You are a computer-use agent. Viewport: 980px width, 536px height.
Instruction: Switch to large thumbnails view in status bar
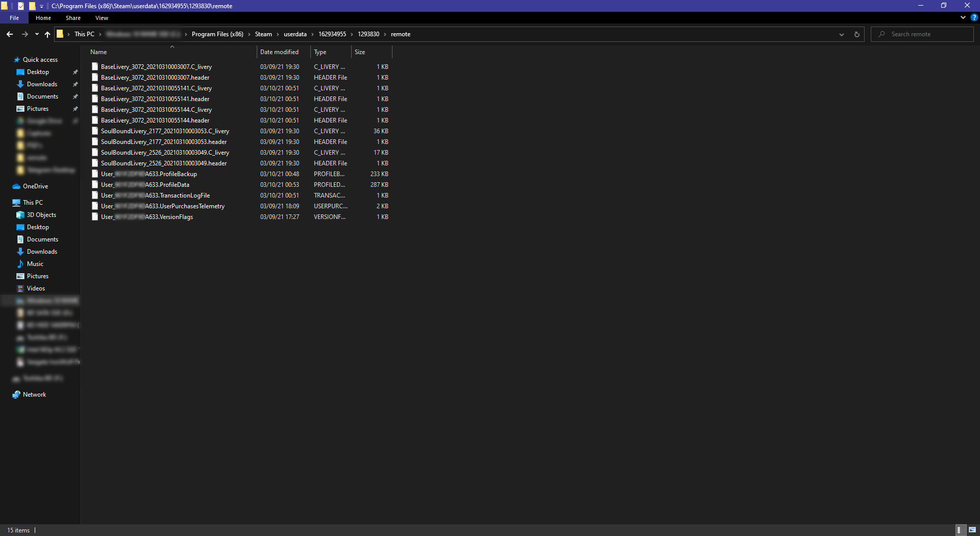coord(972,530)
